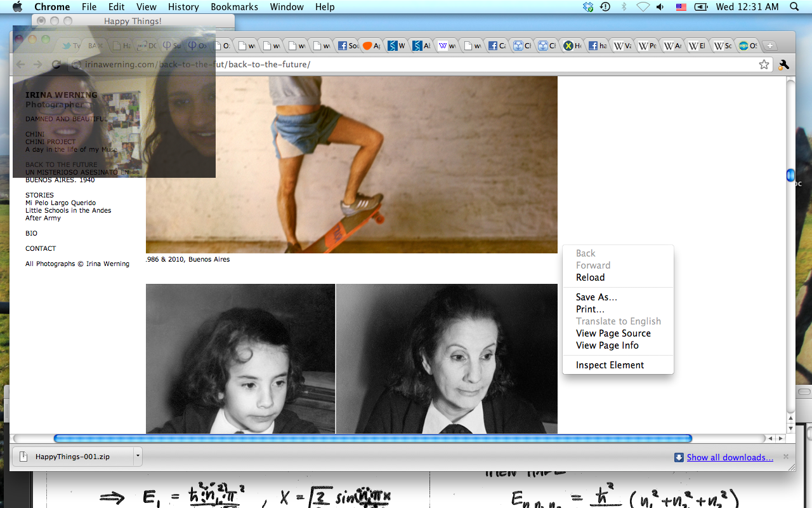812x508 pixels.
Task: Open the Little Schools in the Andes link
Action: tap(68, 210)
